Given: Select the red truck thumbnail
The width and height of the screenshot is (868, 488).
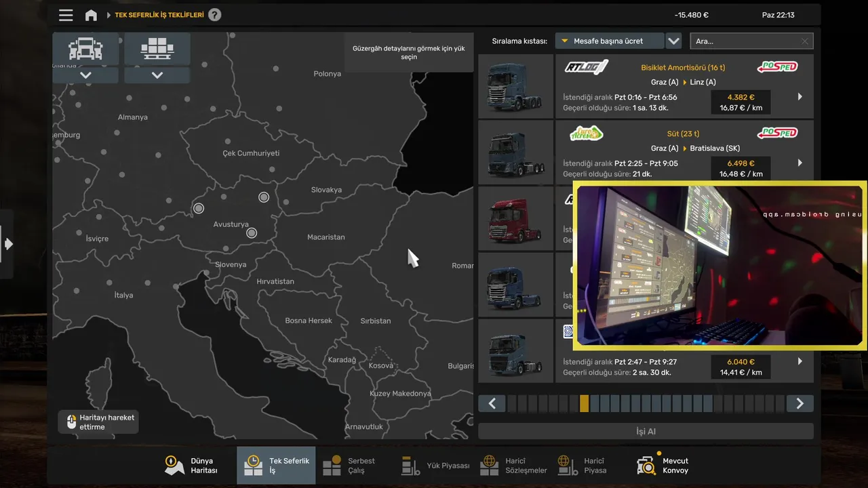Looking at the screenshot, I should coord(516,219).
